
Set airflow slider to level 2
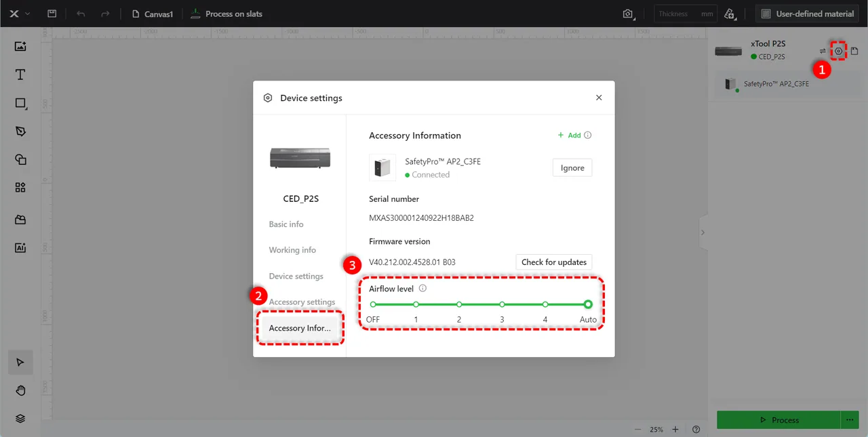459,304
